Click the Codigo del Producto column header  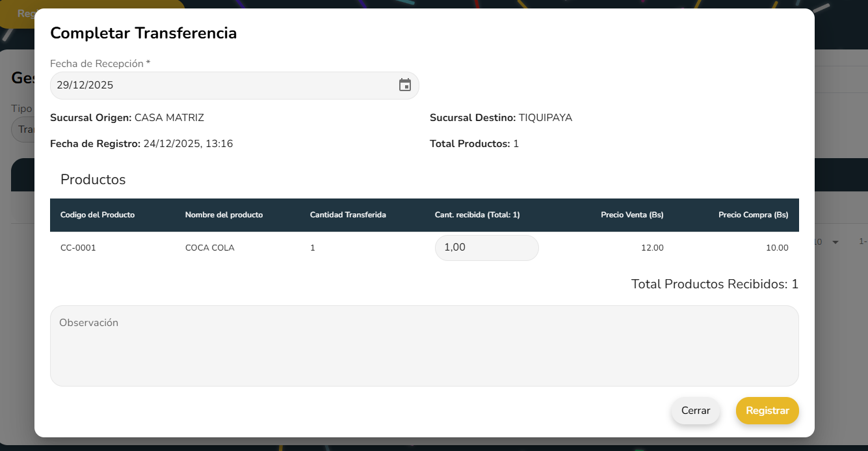[98, 215]
